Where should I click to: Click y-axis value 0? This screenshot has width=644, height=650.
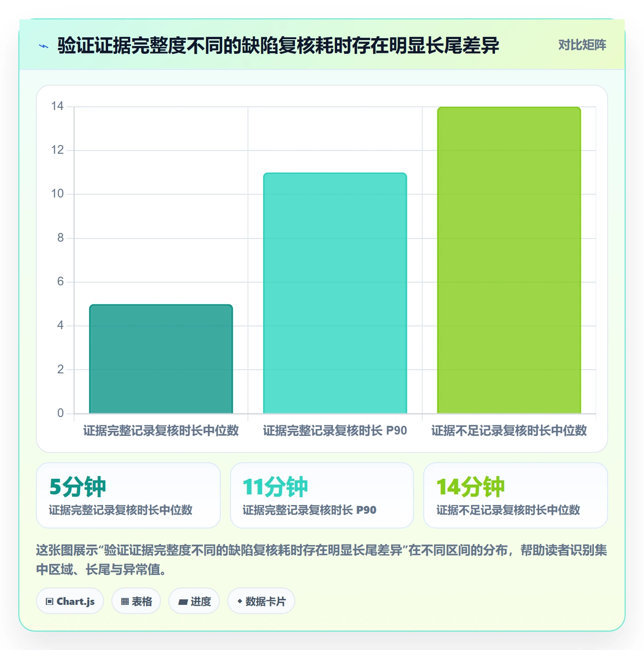click(x=60, y=413)
